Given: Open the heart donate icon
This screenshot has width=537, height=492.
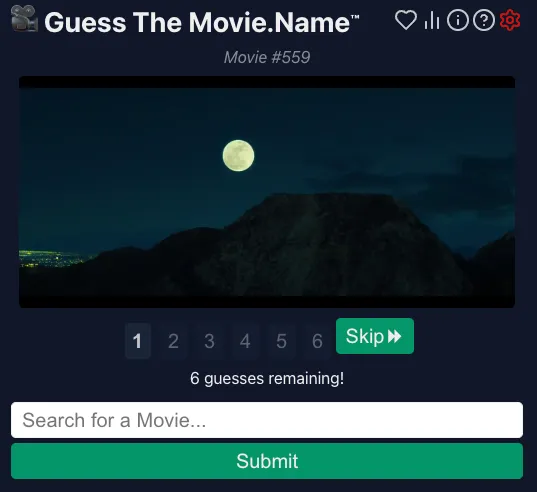Looking at the screenshot, I should pos(406,20).
